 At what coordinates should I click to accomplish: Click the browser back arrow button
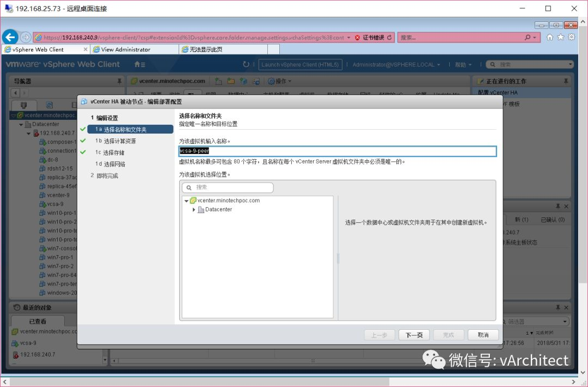click(10, 37)
